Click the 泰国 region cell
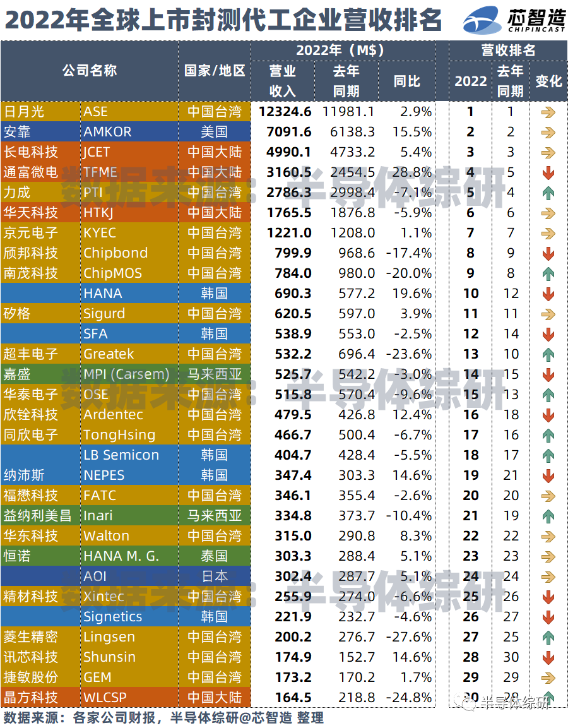This screenshot has height=728, width=568. (x=215, y=556)
